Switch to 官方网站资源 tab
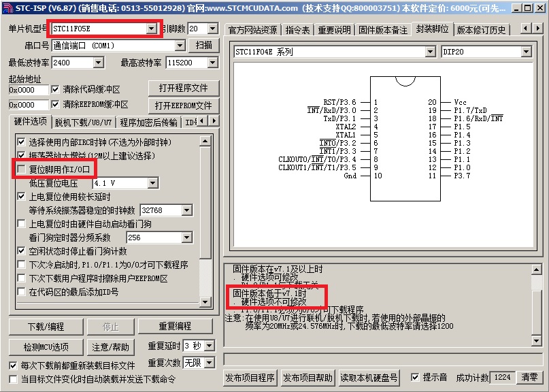Image resolution: width=549 pixels, height=392 pixels. pyautogui.click(x=253, y=31)
